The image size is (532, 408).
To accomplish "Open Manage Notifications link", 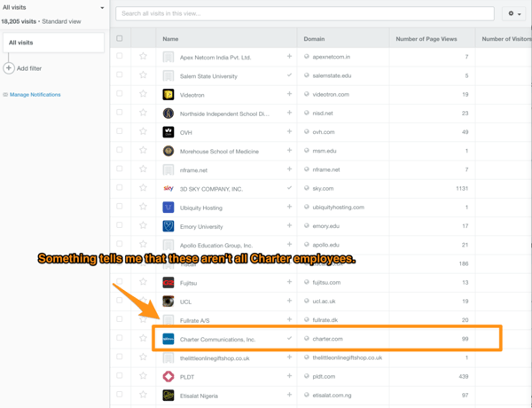I will 35,95.
